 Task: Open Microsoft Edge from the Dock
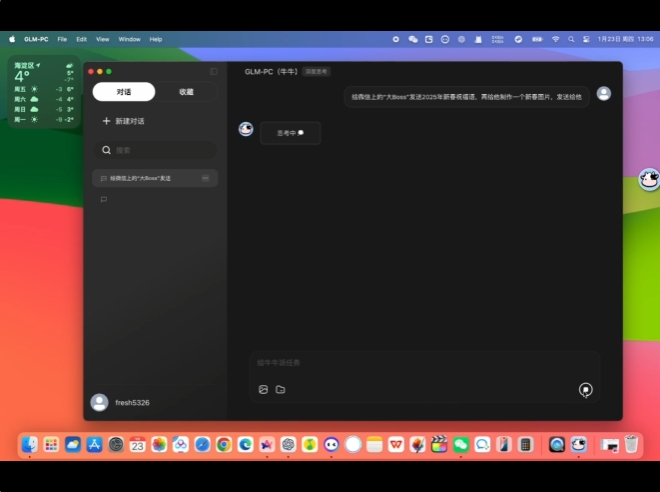245,445
